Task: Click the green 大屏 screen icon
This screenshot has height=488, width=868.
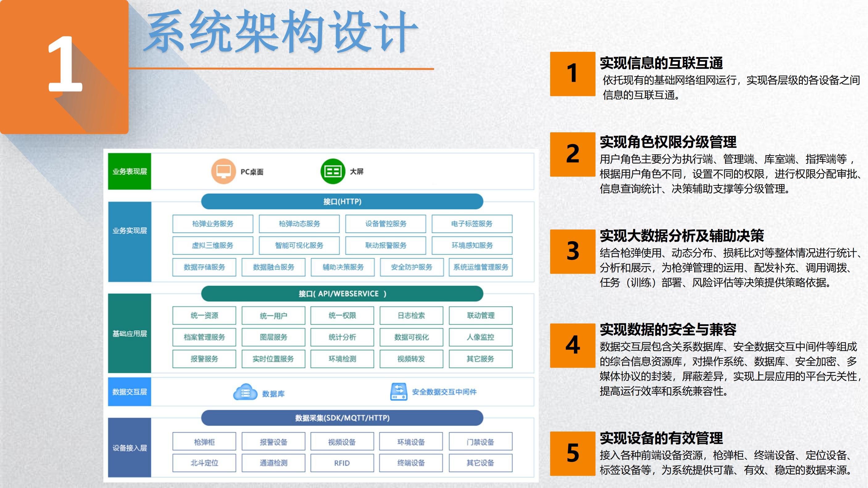Action: (332, 171)
